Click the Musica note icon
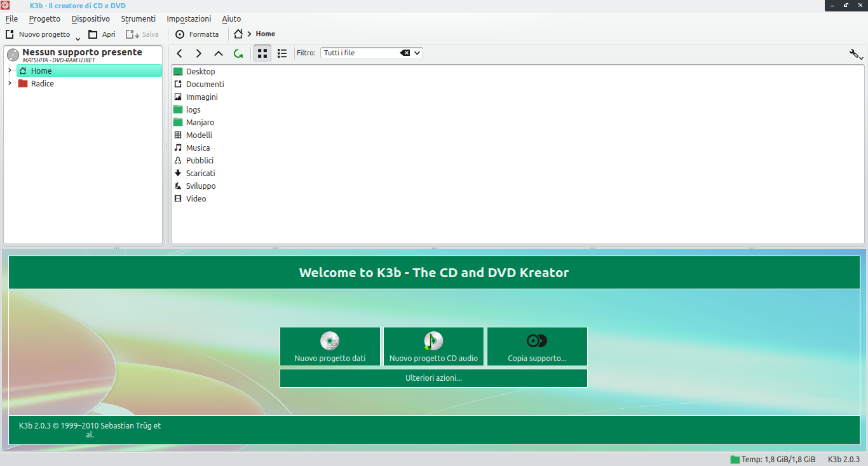Screen dimensions: 868x466 tap(178, 147)
